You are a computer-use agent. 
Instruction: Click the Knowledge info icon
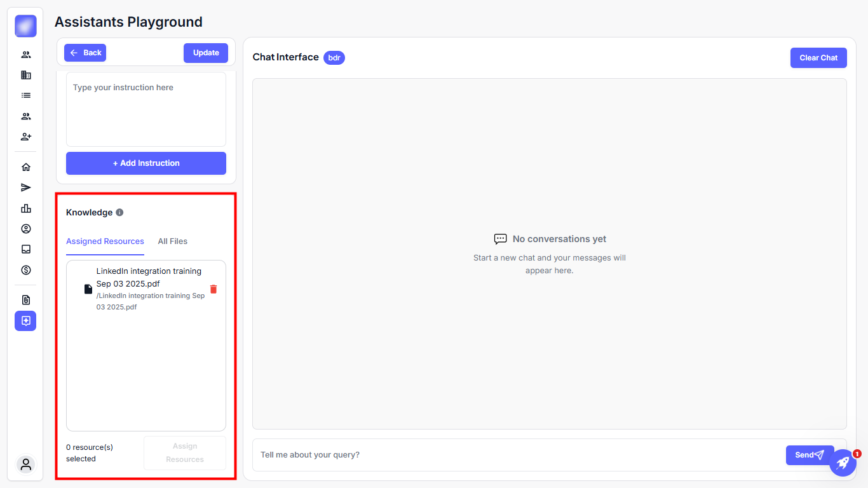click(x=119, y=212)
